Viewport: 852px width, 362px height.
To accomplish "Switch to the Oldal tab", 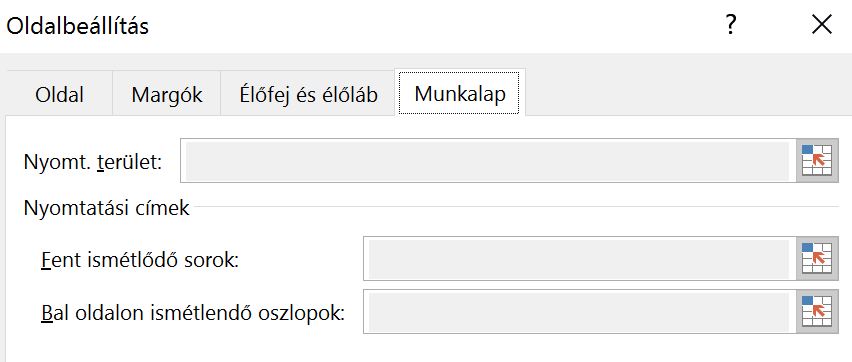I will click(59, 95).
